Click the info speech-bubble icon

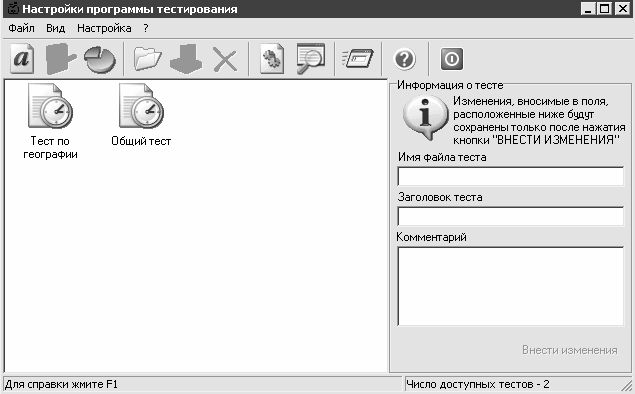tap(425, 118)
